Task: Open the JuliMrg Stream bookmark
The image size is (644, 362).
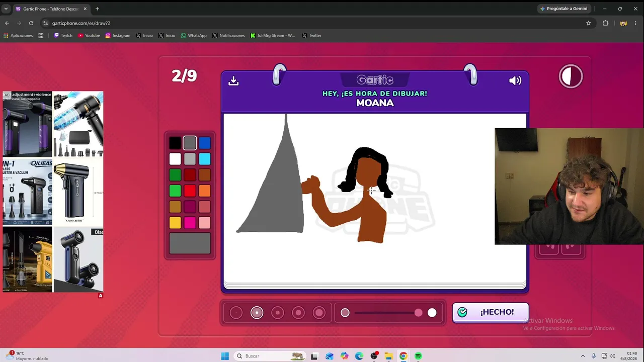Action: click(273, 36)
